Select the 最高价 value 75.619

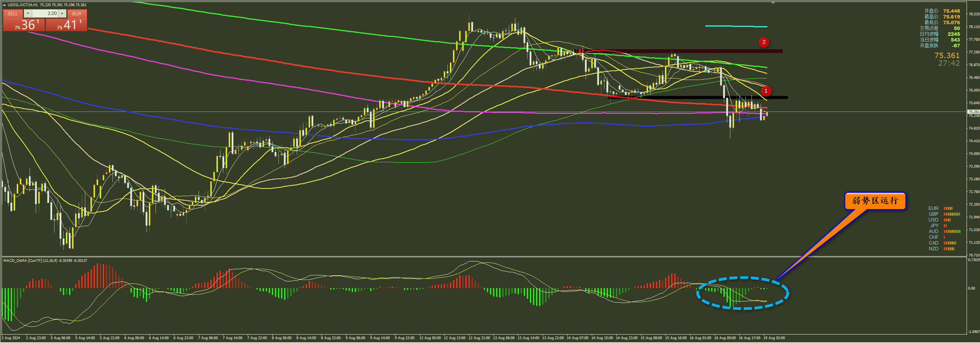[952, 17]
